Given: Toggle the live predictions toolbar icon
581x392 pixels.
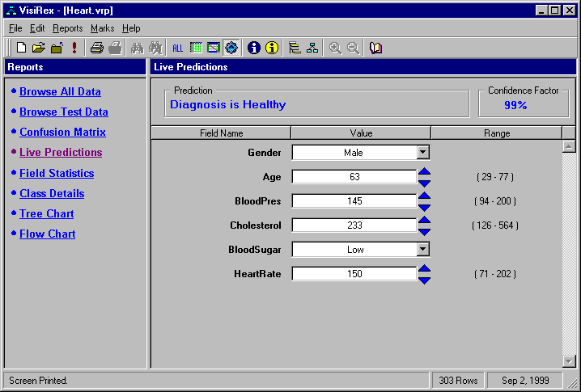Looking at the screenshot, I should (x=231, y=48).
